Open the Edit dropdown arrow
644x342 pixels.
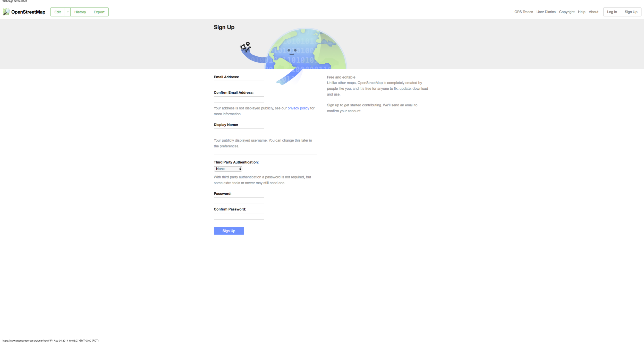click(68, 12)
